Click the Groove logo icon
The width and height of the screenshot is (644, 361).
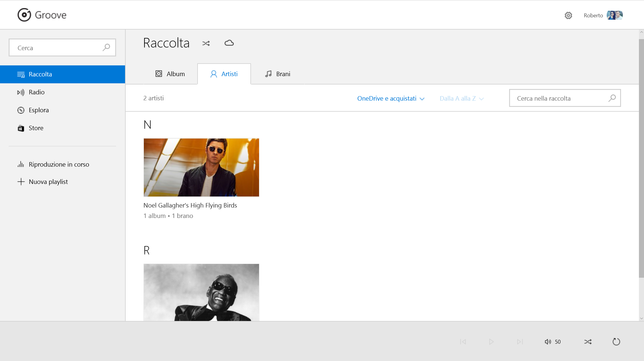pos(24,15)
